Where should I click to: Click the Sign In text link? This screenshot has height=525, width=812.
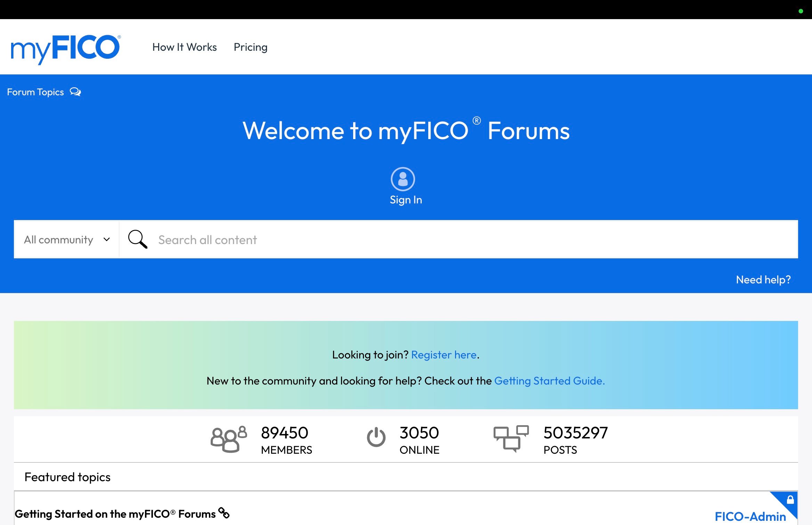tap(406, 200)
